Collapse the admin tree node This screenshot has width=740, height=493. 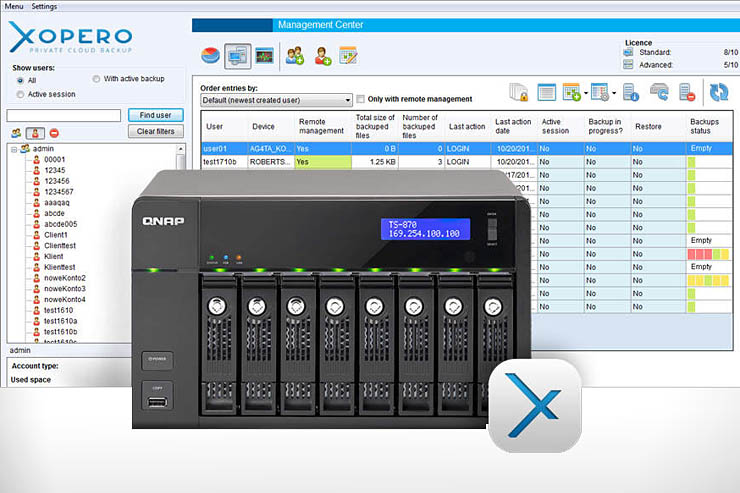[x=15, y=148]
